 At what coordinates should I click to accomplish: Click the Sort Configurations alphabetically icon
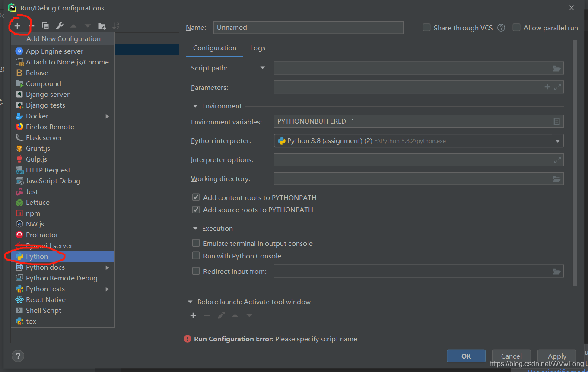point(116,26)
